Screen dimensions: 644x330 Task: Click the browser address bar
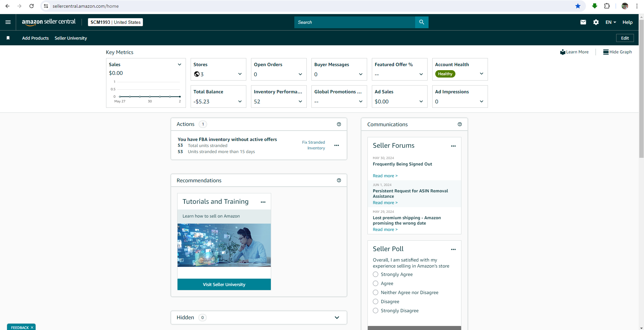pyautogui.click(x=312, y=6)
